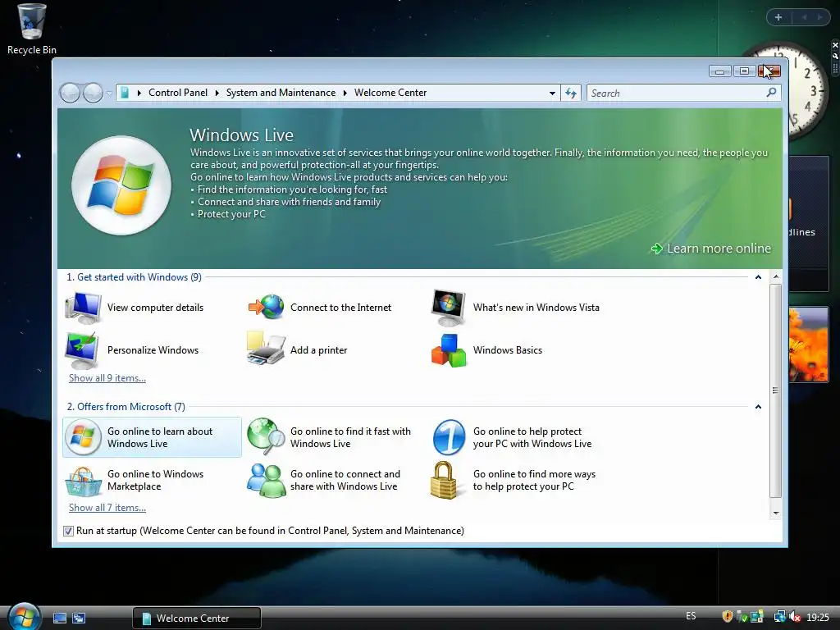This screenshot has width=840, height=630.
Task: Expand the arrow before Control Panel breadcrumb
Action: [139, 93]
